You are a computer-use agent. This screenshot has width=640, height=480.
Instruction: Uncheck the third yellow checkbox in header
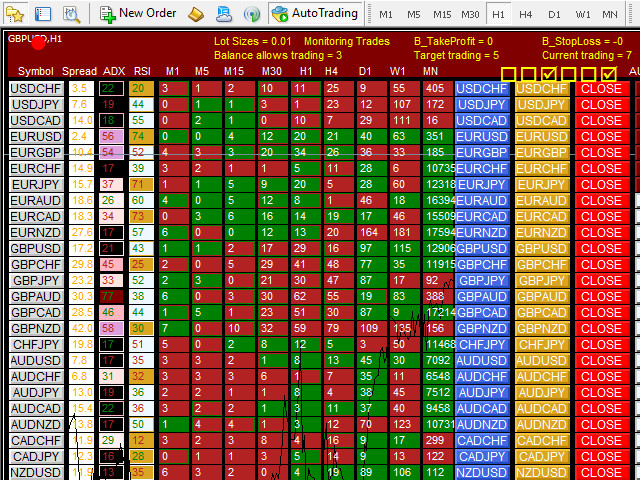point(549,74)
